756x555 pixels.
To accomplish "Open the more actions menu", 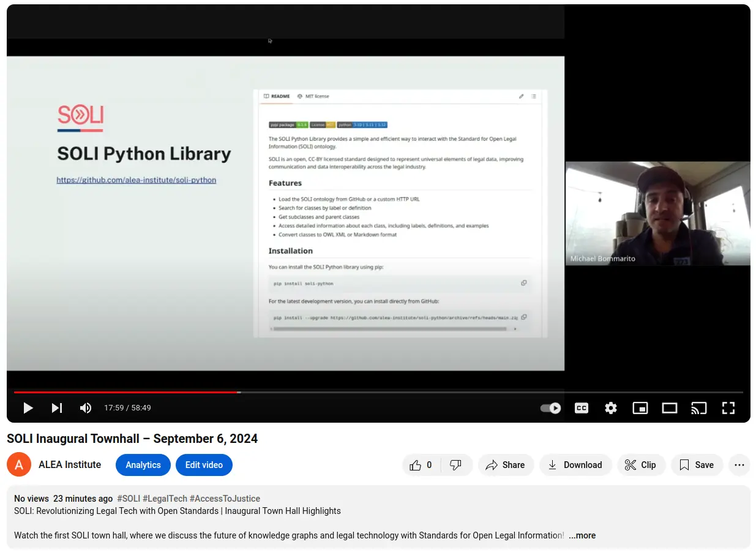I will click(x=739, y=465).
